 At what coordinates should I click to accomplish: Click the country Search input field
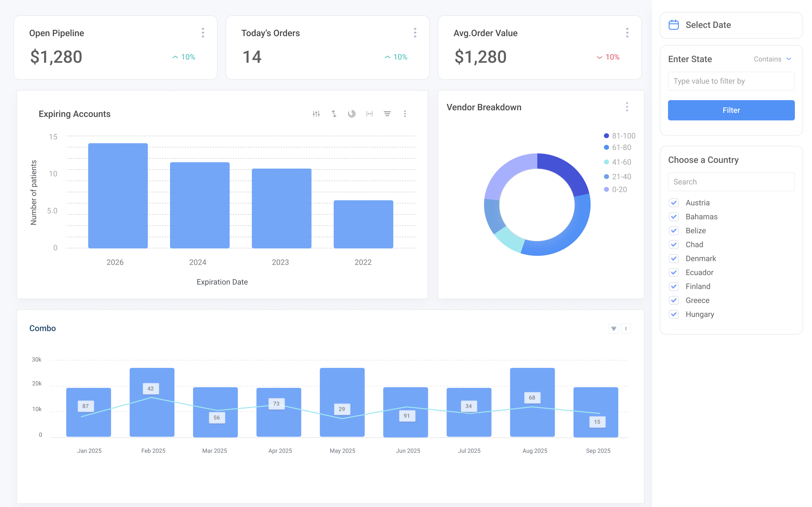click(x=731, y=182)
